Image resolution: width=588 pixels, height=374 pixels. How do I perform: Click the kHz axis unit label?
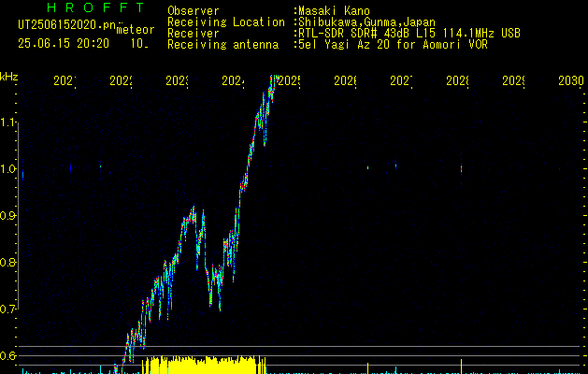click(9, 78)
